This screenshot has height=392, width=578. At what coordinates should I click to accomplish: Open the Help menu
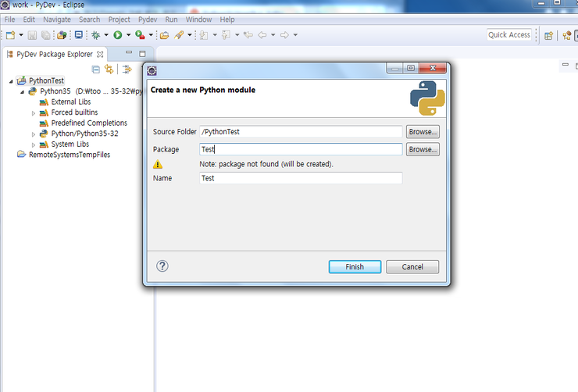227,20
